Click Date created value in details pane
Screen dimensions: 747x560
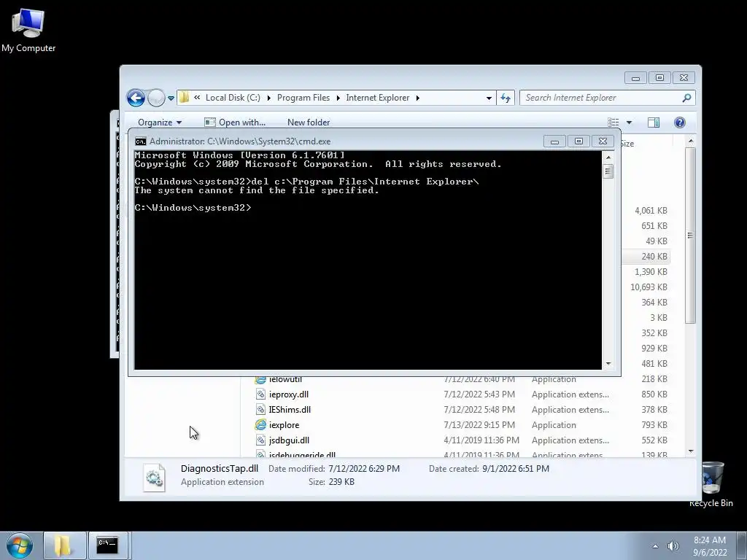516,469
